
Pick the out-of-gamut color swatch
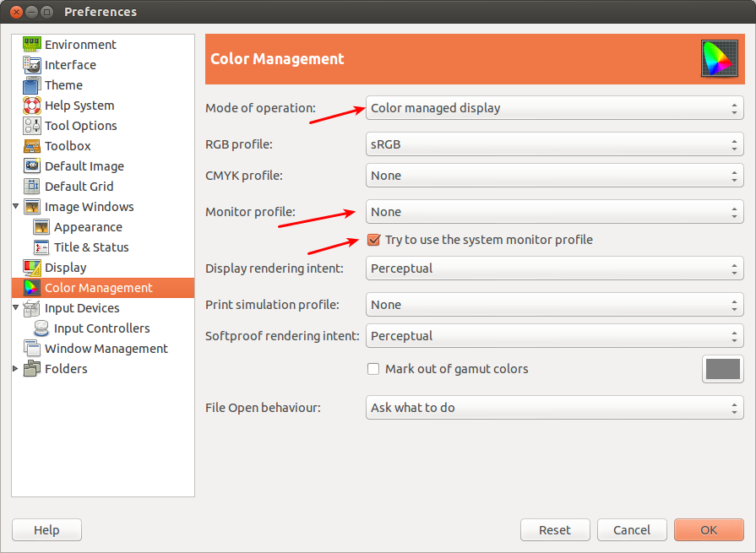pos(722,369)
